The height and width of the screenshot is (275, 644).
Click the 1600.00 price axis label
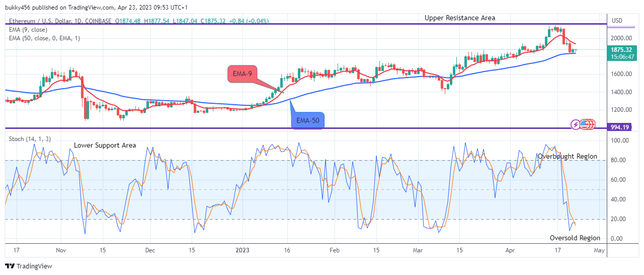tap(622, 74)
